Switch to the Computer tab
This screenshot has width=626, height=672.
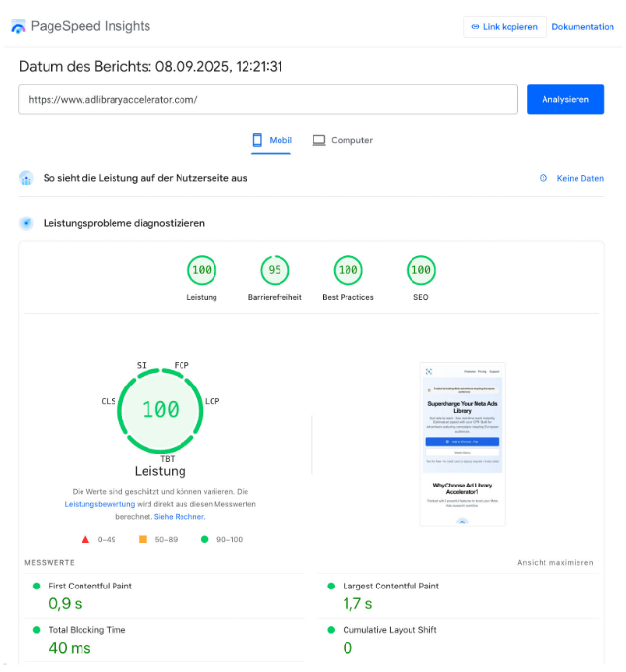(x=342, y=140)
